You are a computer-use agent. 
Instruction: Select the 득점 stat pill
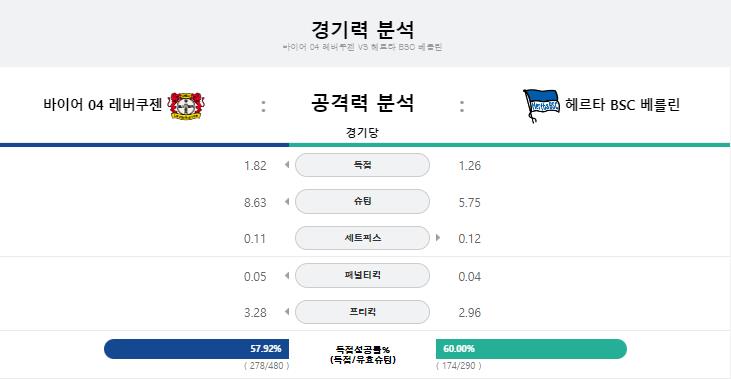pos(362,165)
